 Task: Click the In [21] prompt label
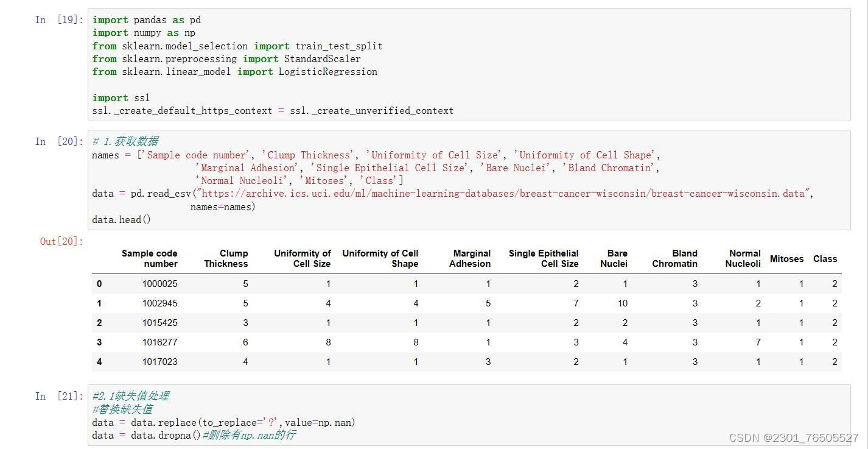tap(59, 396)
